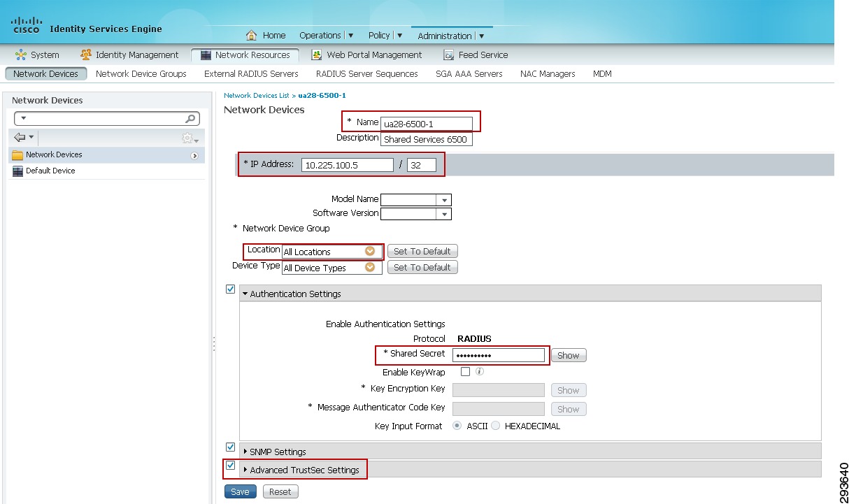Switch to the System tab

click(37, 55)
